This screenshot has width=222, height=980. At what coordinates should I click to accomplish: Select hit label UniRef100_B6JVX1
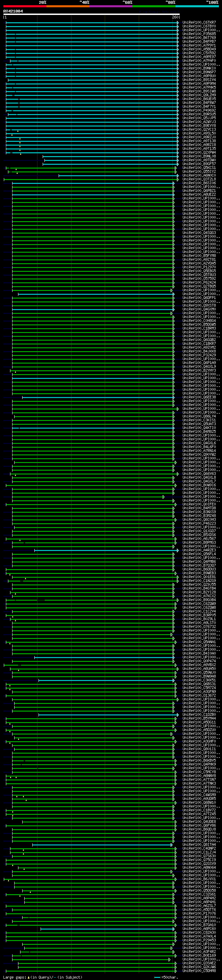(x=199, y=879)
